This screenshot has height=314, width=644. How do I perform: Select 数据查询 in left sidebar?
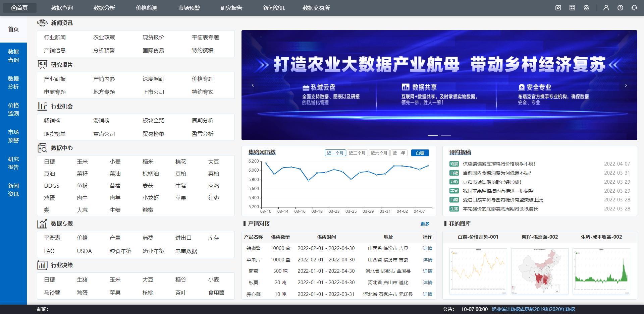point(13,56)
